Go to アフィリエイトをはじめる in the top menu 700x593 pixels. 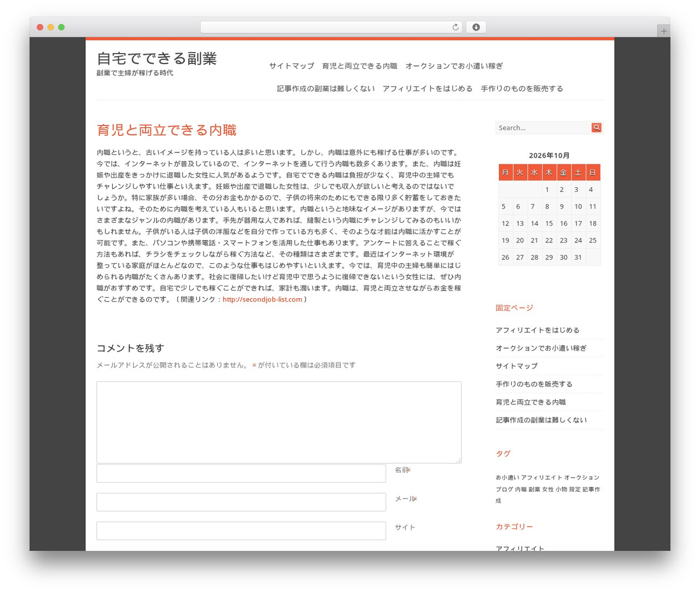point(428,89)
